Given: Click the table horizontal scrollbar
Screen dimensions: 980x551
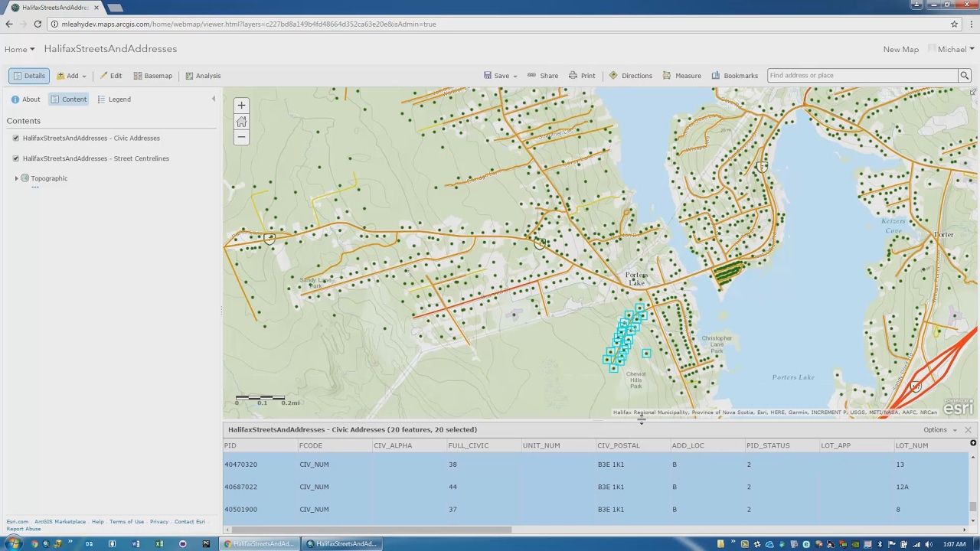Looking at the screenshot, I should pos(371,530).
